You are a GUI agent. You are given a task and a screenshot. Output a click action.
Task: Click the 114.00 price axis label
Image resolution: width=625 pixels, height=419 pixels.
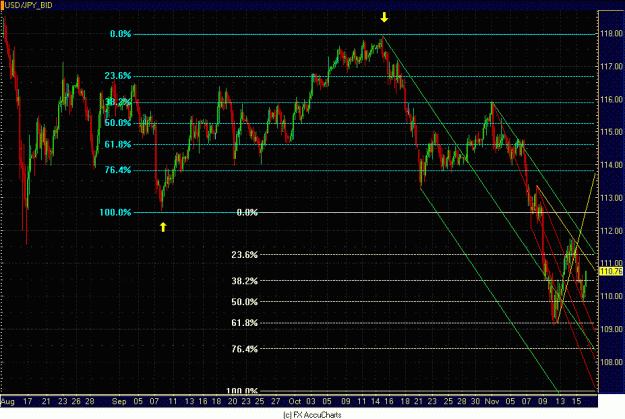click(611, 165)
